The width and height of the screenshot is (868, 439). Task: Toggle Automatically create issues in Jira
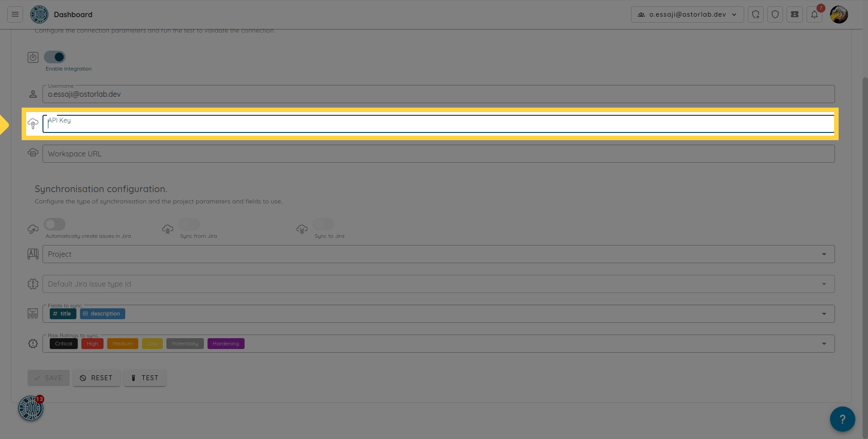coord(55,224)
